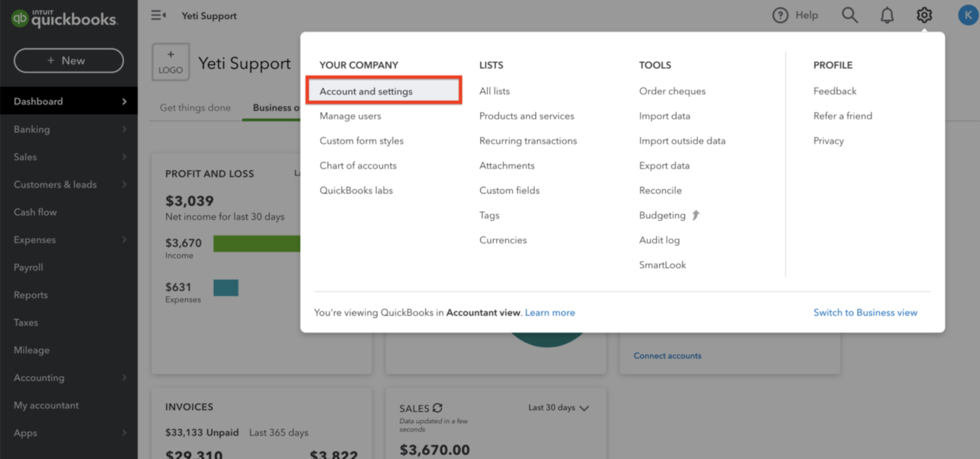This screenshot has width=980, height=459.
Task: Switch to the Get things done tab
Action: 195,107
